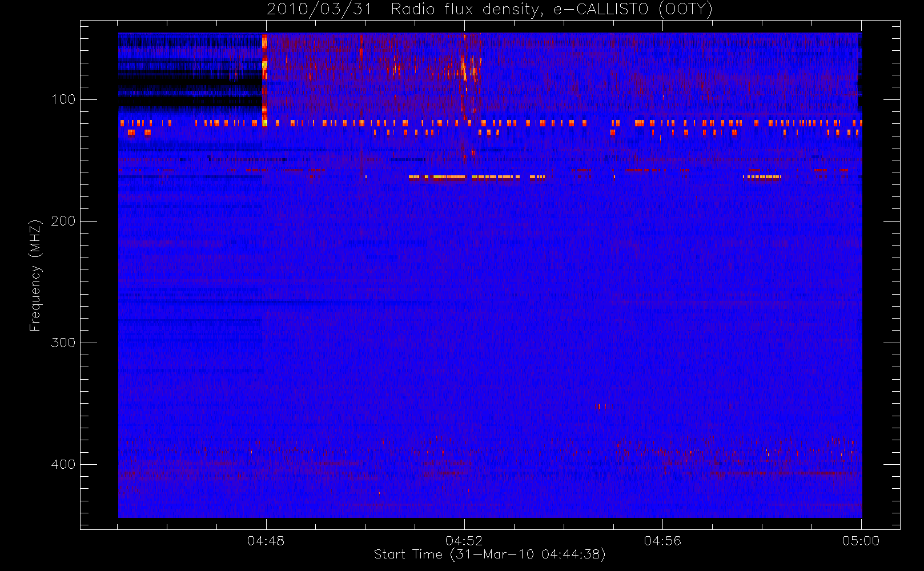Screen dimensions: 924x571
Task: Click the 04:48 time tick label
Action: (x=266, y=541)
